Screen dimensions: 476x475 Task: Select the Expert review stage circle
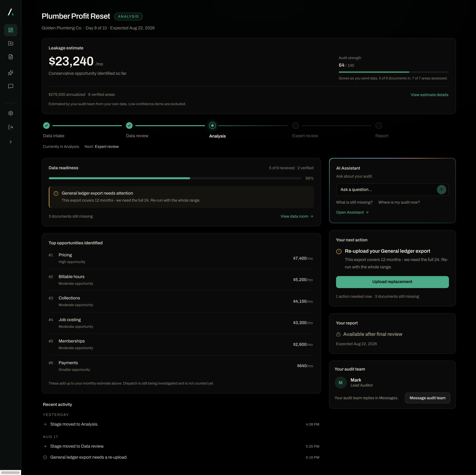tap(295, 126)
